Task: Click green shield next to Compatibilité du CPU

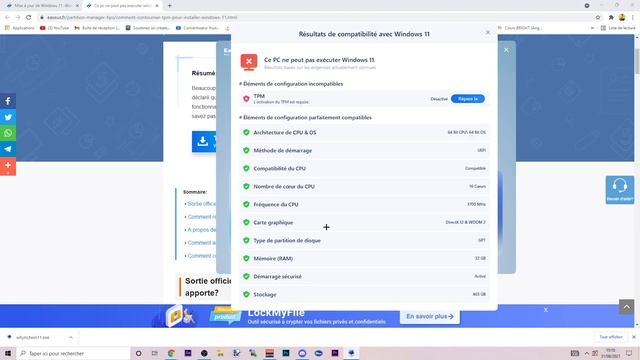Action: click(x=246, y=168)
